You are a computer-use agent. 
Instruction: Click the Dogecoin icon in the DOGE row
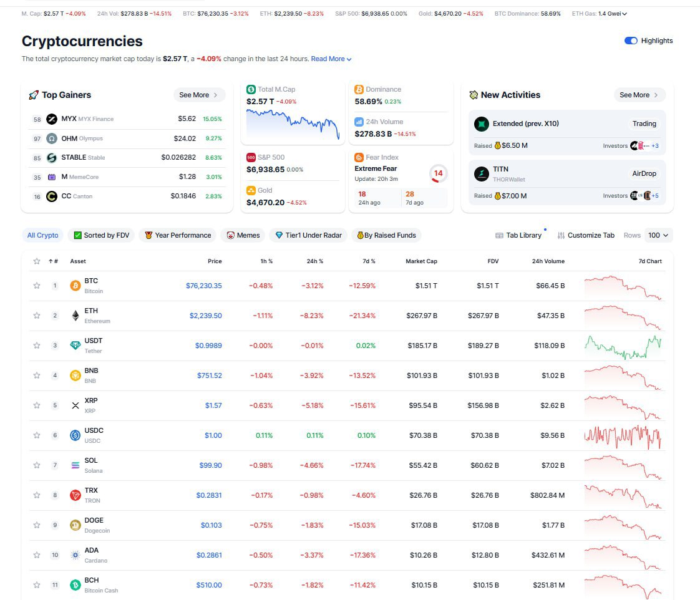(x=75, y=525)
